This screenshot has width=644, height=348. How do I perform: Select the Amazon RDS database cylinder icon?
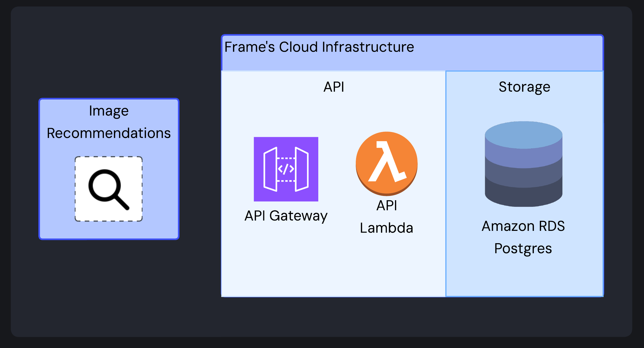pyautogui.click(x=524, y=164)
